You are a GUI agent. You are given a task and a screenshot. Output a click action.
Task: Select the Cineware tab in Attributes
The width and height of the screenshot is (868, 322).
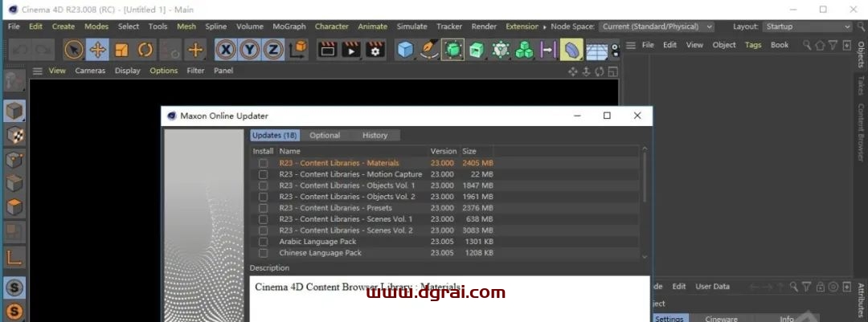point(721,318)
